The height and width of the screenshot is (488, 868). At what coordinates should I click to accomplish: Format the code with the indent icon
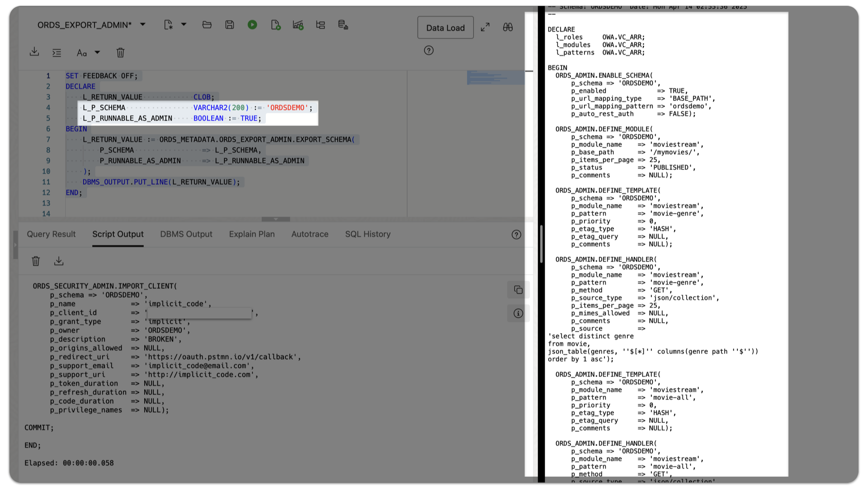(x=57, y=52)
